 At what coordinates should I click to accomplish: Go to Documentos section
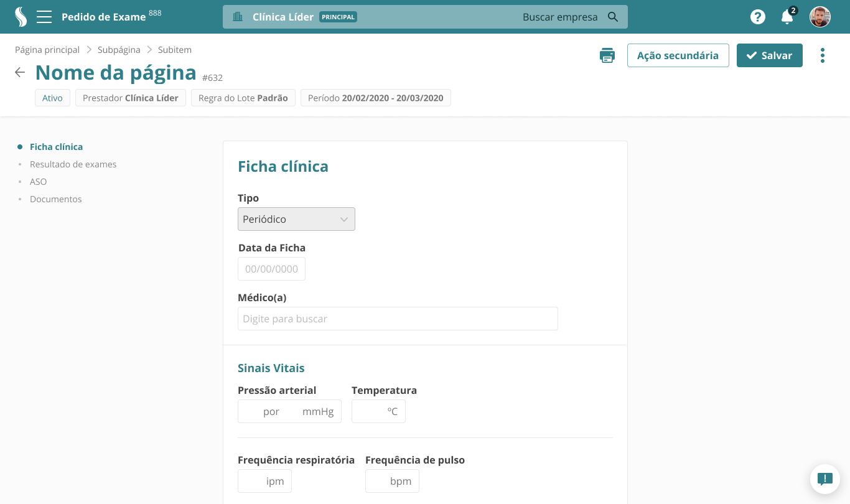(x=56, y=199)
